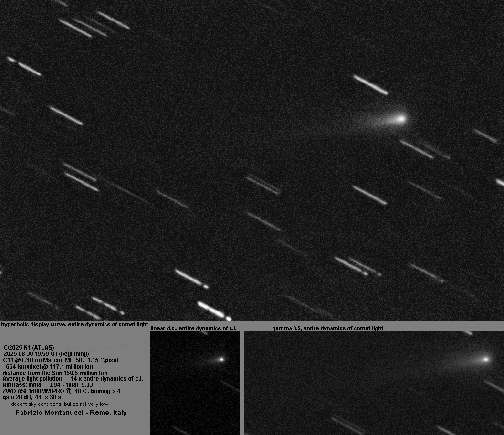Click the comet head in the gamma 0.5 panel
504x435 pixels.
pos(485,359)
